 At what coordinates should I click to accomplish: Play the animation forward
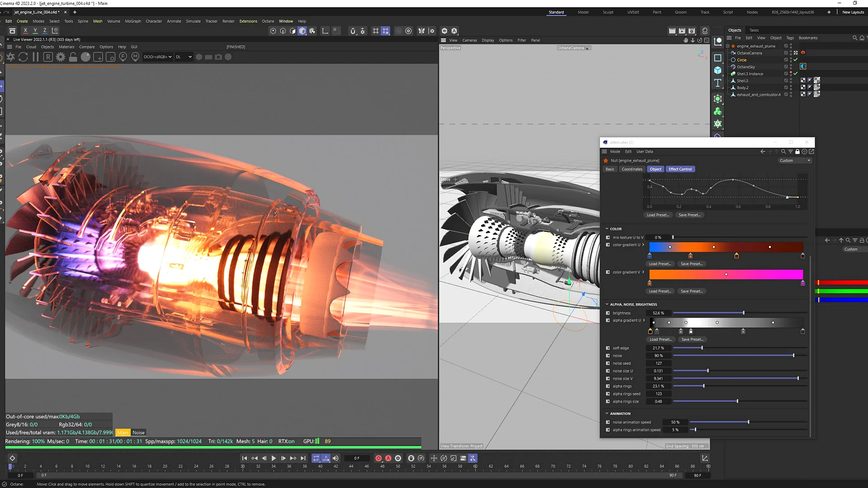[x=274, y=458]
